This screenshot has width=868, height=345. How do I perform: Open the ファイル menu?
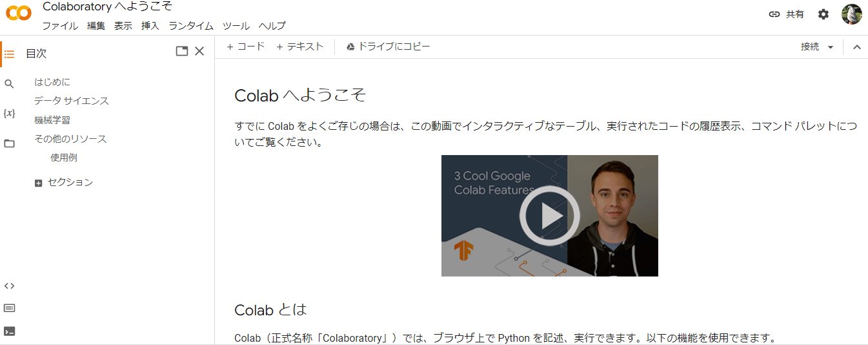click(x=60, y=26)
